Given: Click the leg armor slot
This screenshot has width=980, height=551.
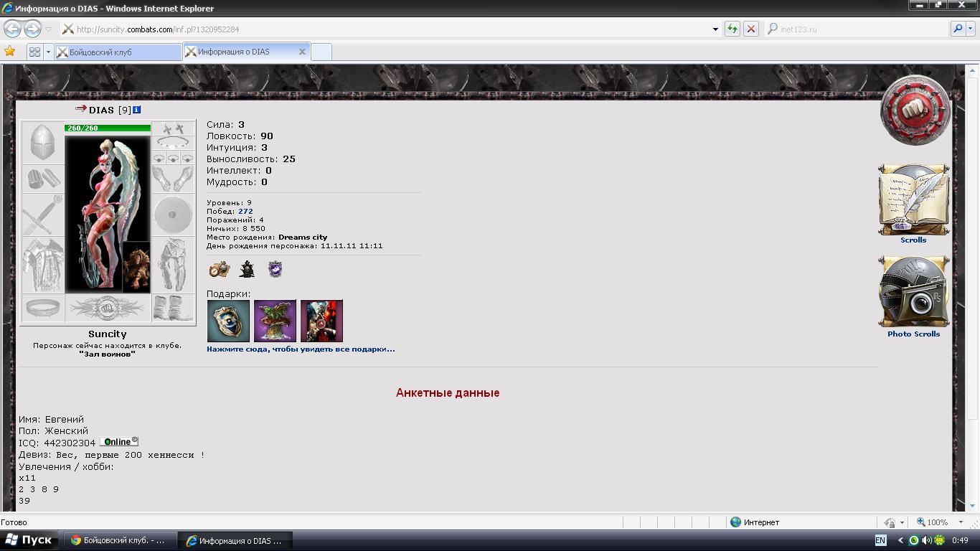Looking at the screenshot, I should [173, 265].
